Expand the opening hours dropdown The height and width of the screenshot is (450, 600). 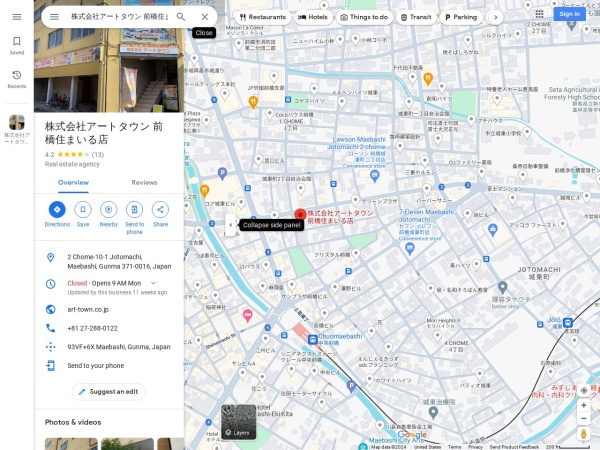[153, 283]
